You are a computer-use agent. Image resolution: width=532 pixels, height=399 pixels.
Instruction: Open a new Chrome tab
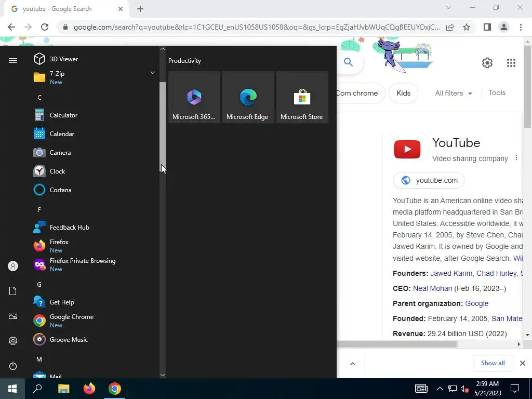(140, 9)
